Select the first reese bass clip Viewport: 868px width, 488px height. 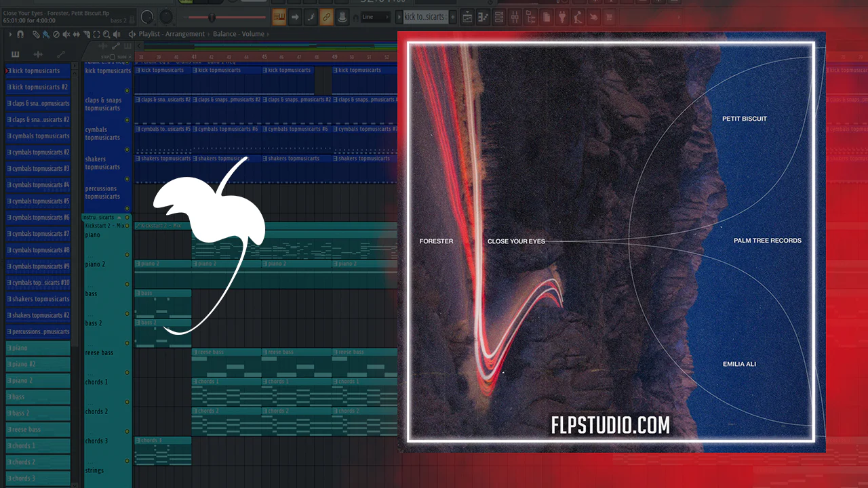226,363
